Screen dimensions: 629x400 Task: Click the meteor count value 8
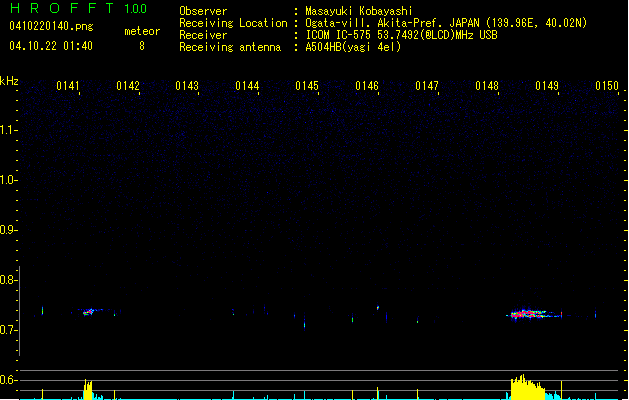pyautogui.click(x=142, y=46)
